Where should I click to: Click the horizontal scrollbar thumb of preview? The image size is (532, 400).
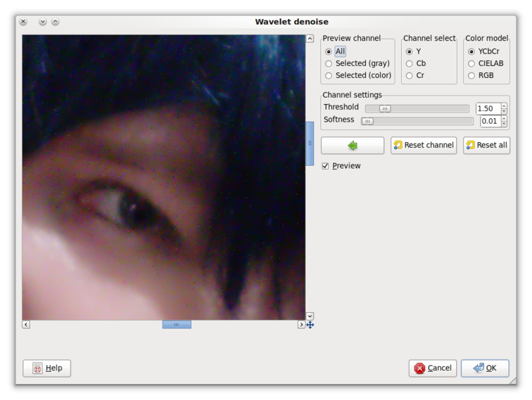pyautogui.click(x=177, y=324)
